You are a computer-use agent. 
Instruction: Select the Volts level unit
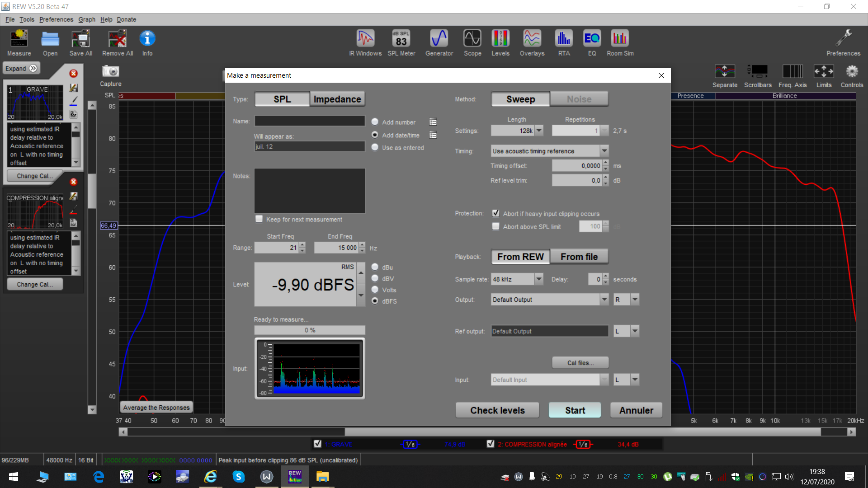click(x=375, y=290)
